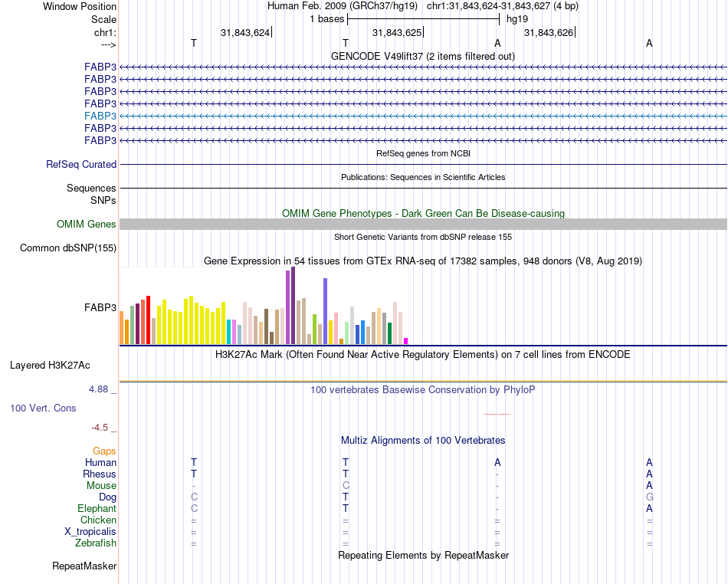Click the Common dbSNP(155) label

point(68,248)
